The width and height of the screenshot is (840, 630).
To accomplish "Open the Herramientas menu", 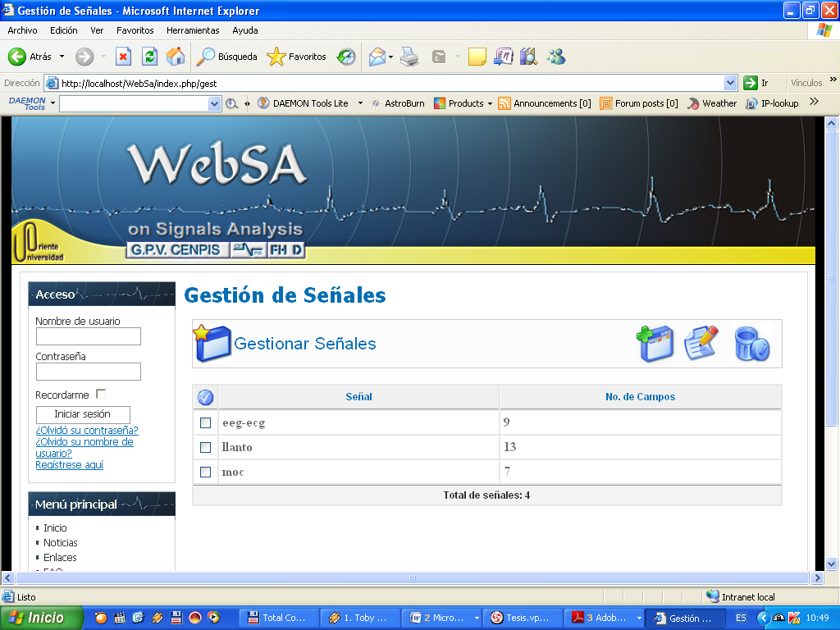I will tap(193, 30).
